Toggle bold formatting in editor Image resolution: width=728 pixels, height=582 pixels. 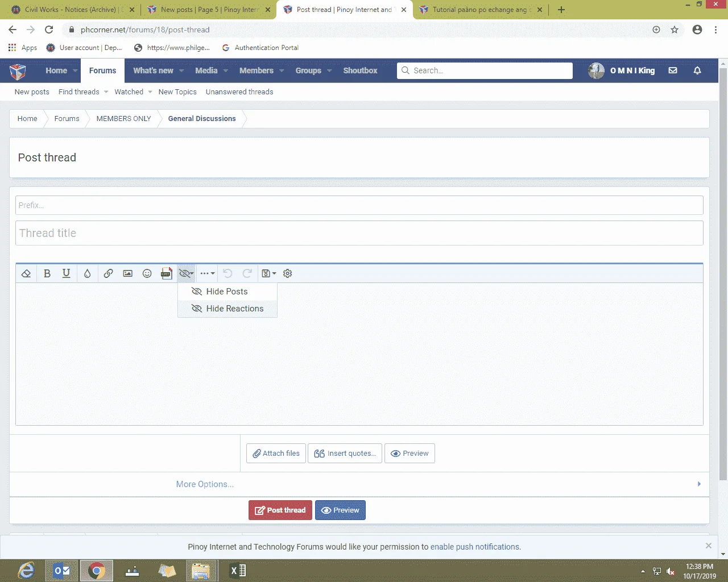click(x=47, y=273)
